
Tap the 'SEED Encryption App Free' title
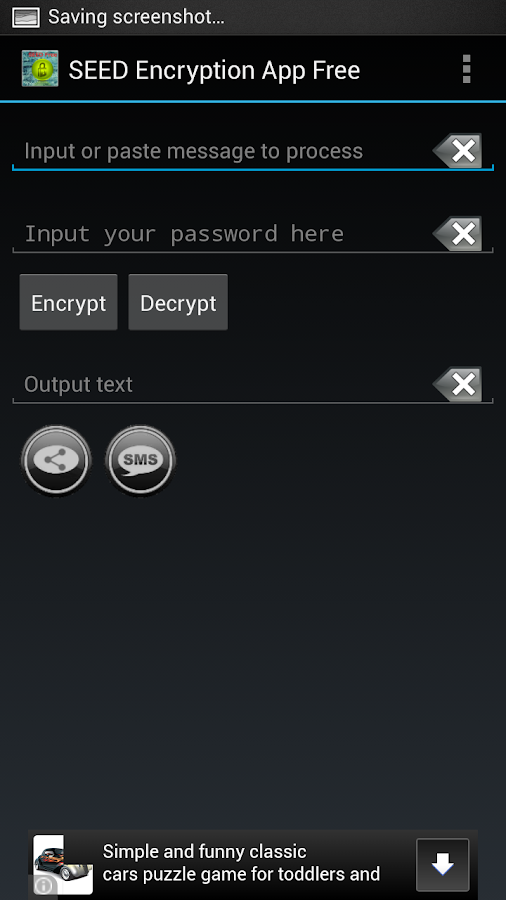coord(215,70)
